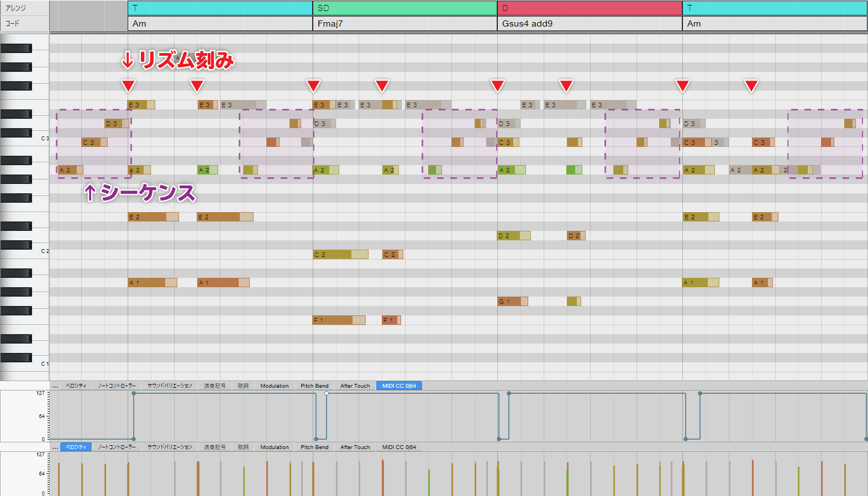Viewport: 868px width, 496px height.
Task: Select lower lane Modulation tab
Action: click(x=275, y=447)
